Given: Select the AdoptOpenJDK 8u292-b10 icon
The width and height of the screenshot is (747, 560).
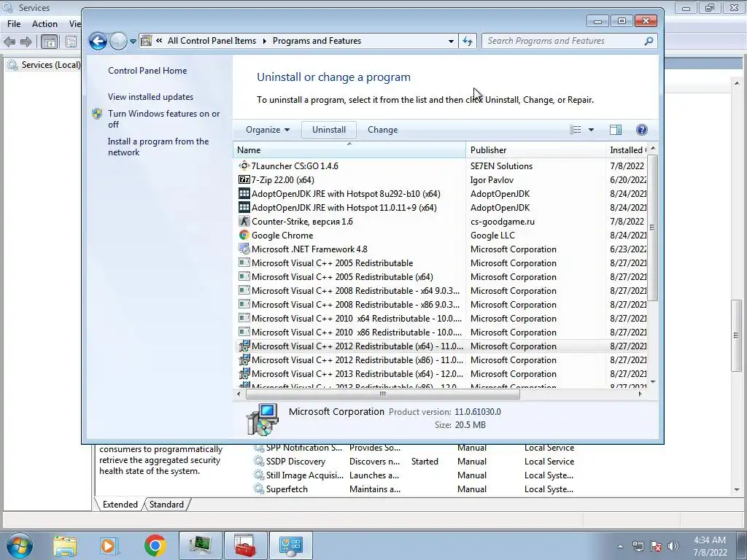Looking at the screenshot, I should click(244, 193).
